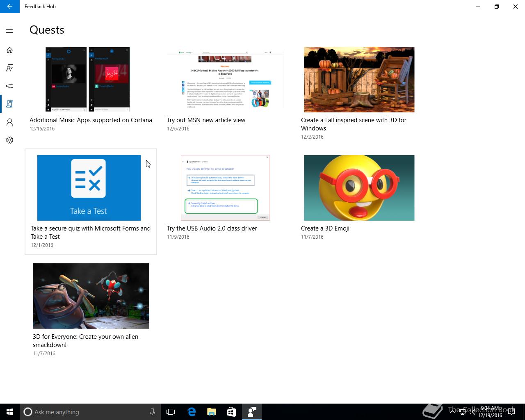
Task: Click 'Try the USB Audio 2.0 class driver'
Action: tap(212, 228)
